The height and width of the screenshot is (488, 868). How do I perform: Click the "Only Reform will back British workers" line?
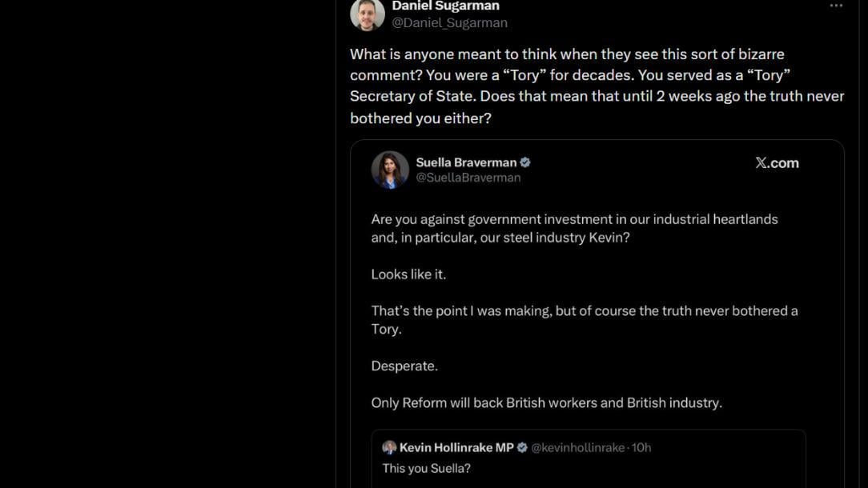[x=546, y=402]
